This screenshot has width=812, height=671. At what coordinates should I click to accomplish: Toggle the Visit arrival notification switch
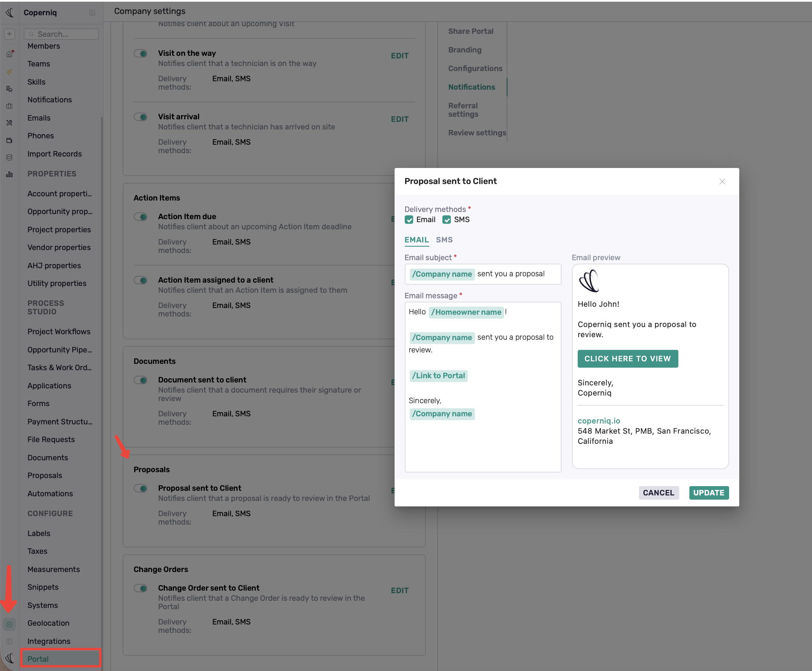[x=140, y=117]
